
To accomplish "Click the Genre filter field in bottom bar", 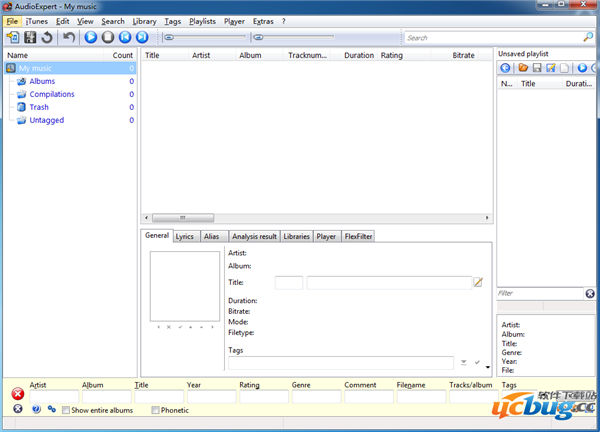I will 316,397.
